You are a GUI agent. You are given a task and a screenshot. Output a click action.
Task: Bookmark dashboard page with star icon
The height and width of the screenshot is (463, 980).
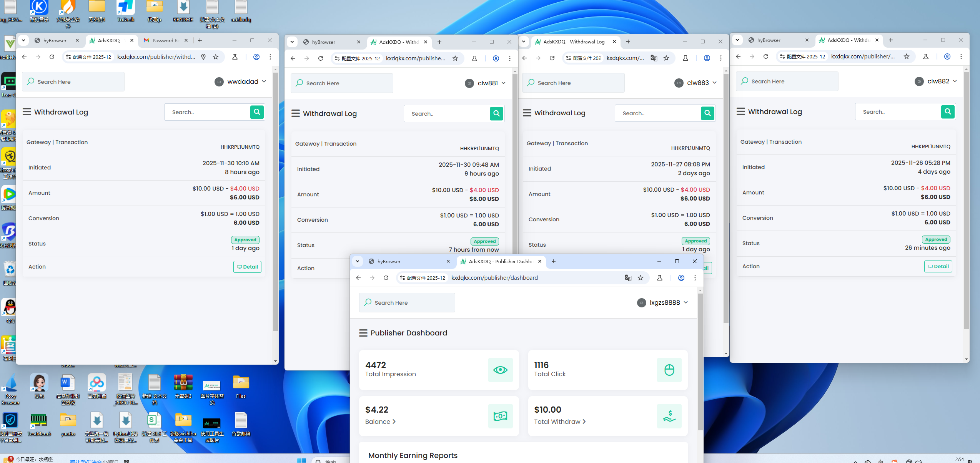click(x=641, y=278)
